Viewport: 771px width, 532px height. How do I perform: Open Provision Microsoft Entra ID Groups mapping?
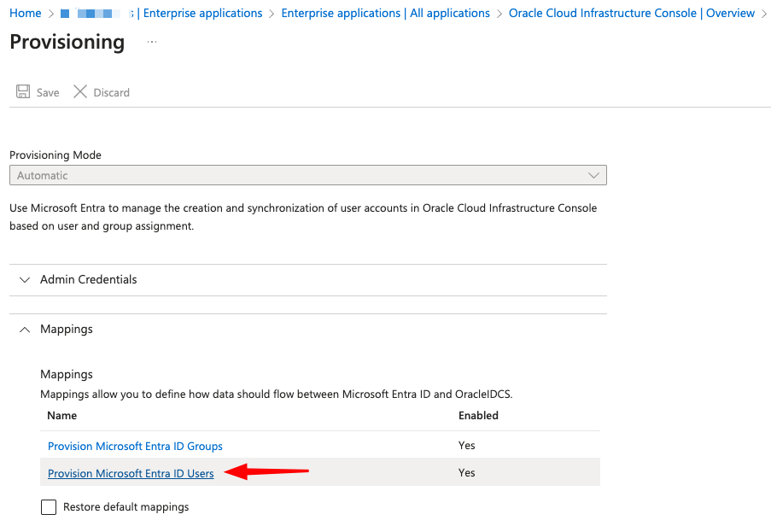[135, 446]
